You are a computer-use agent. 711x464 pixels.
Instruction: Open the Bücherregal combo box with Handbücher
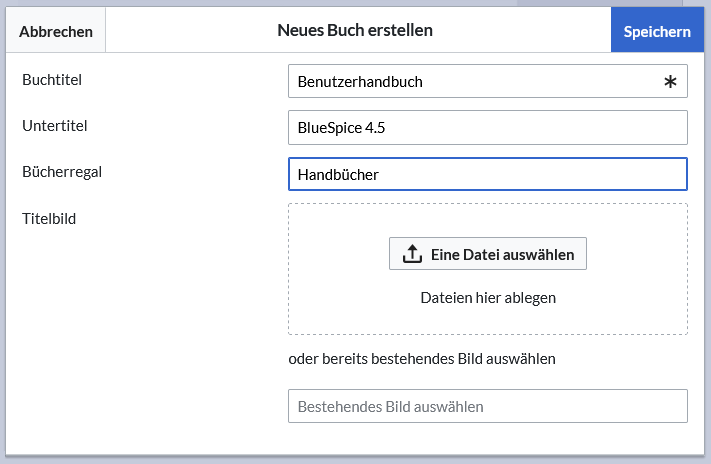click(x=488, y=174)
